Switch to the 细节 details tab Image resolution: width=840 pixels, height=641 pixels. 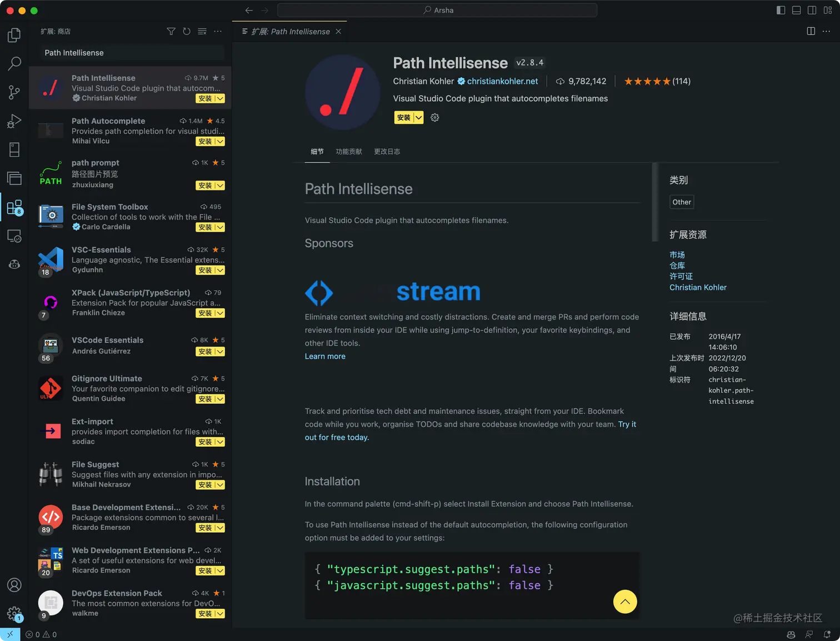click(317, 152)
